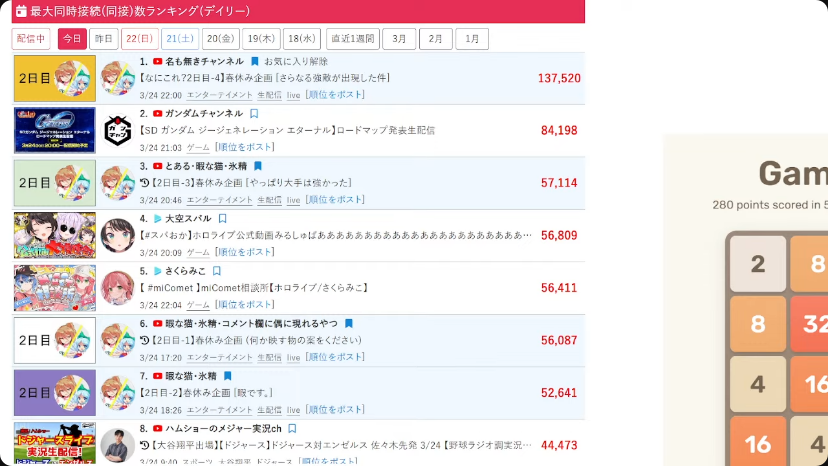Open ドジャースライブ stream thumbnail
The height and width of the screenshot is (466, 828).
(x=55, y=444)
